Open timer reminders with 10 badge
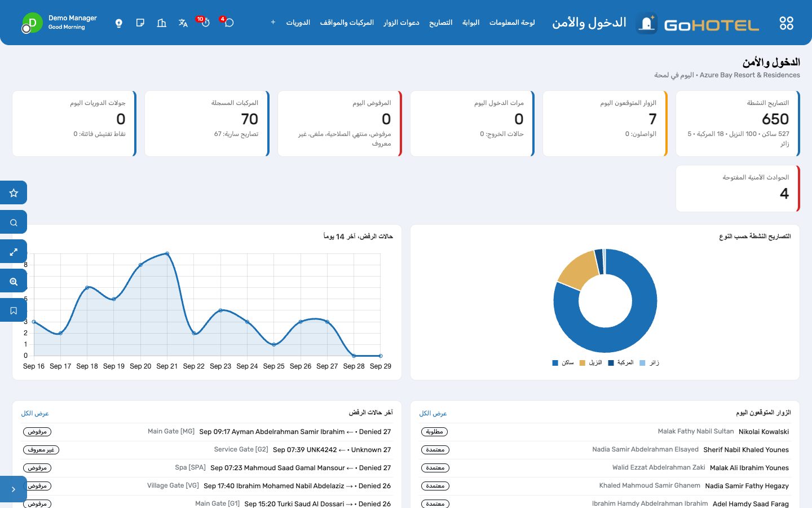 [205, 23]
